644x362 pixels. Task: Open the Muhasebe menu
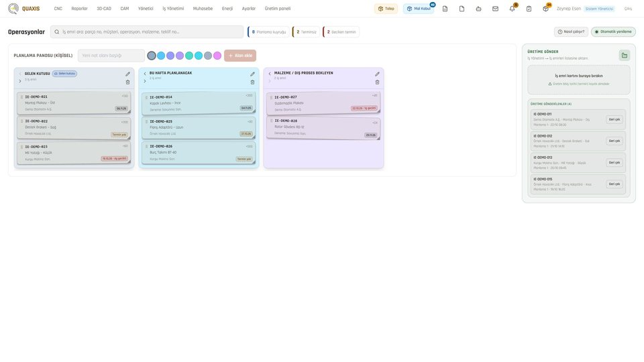click(203, 9)
